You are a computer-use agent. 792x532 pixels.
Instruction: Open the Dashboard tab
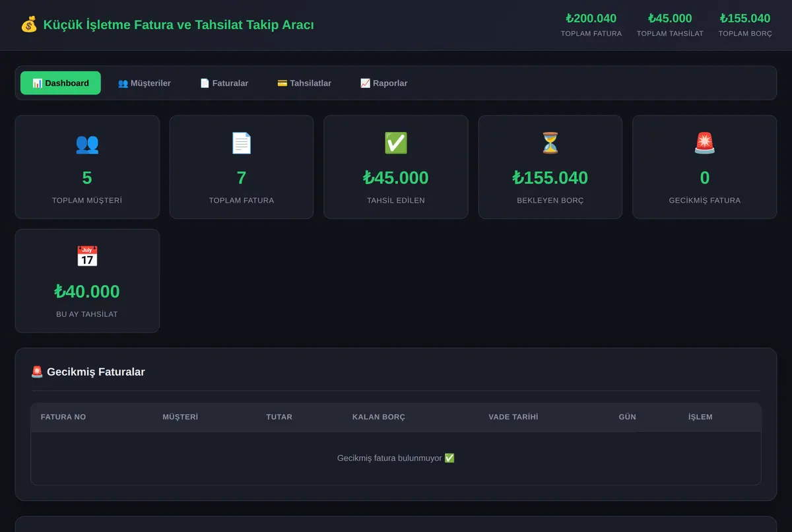click(61, 83)
